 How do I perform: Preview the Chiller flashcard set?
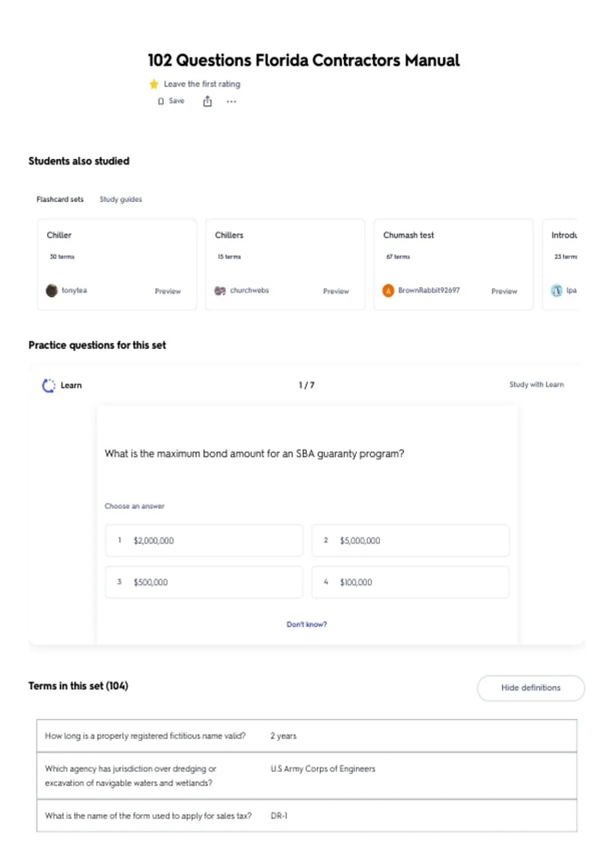pyautogui.click(x=168, y=291)
